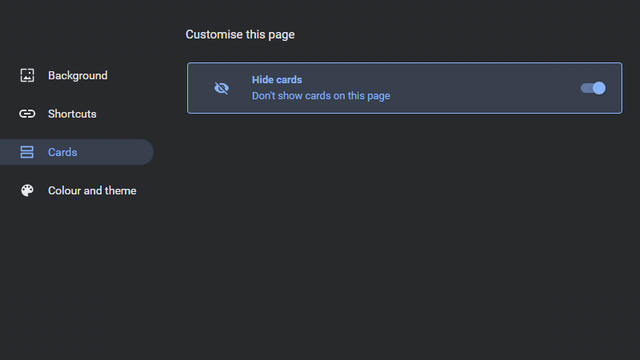Screen dimensions: 640x360
Task: Click the Hide cards title text
Action: 277,80
